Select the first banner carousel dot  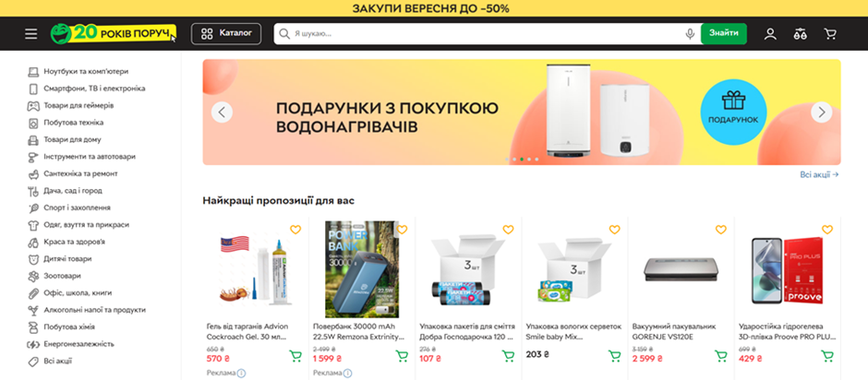point(507,160)
